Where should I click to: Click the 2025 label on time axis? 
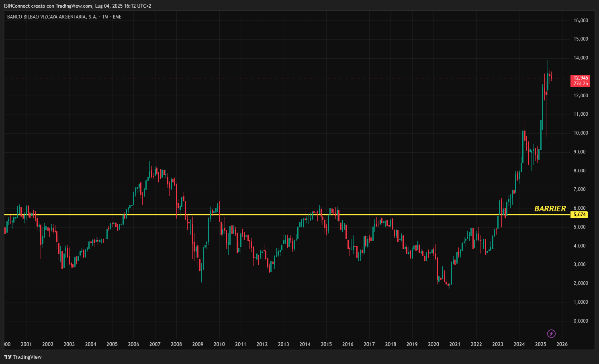tap(541, 344)
